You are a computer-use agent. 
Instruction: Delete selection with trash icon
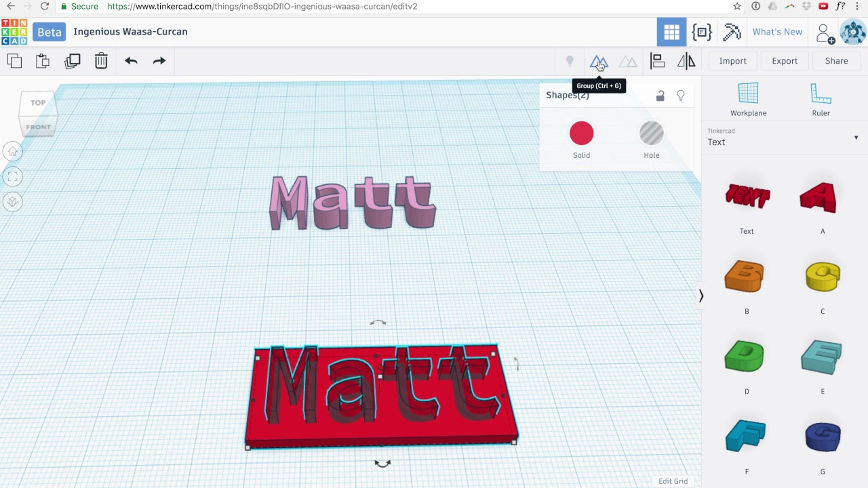coord(101,61)
